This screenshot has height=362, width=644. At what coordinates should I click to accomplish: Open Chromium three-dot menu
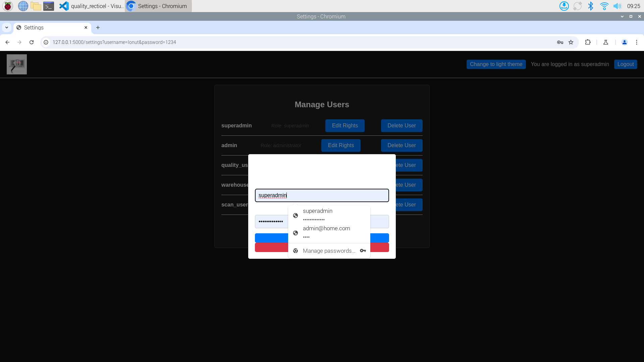click(x=637, y=42)
